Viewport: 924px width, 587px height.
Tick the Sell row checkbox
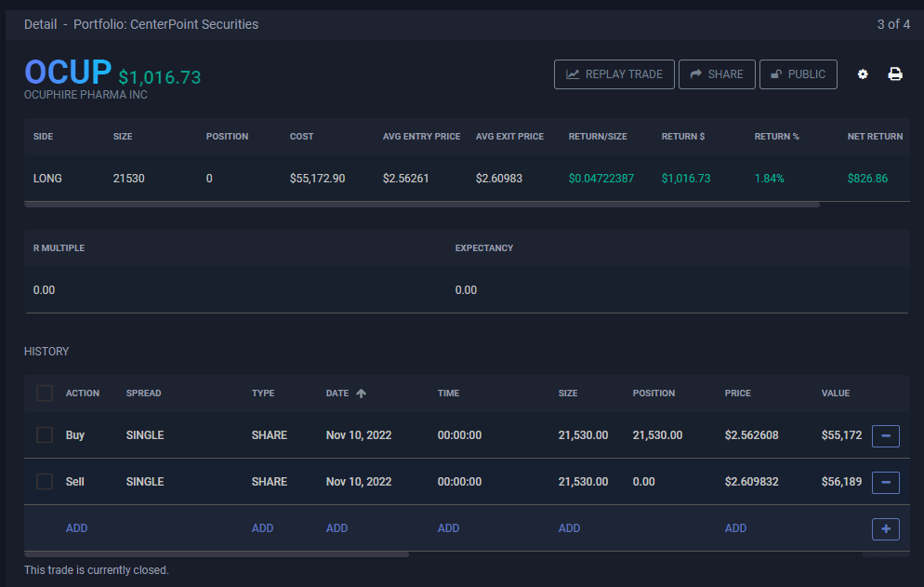[x=45, y=482]
